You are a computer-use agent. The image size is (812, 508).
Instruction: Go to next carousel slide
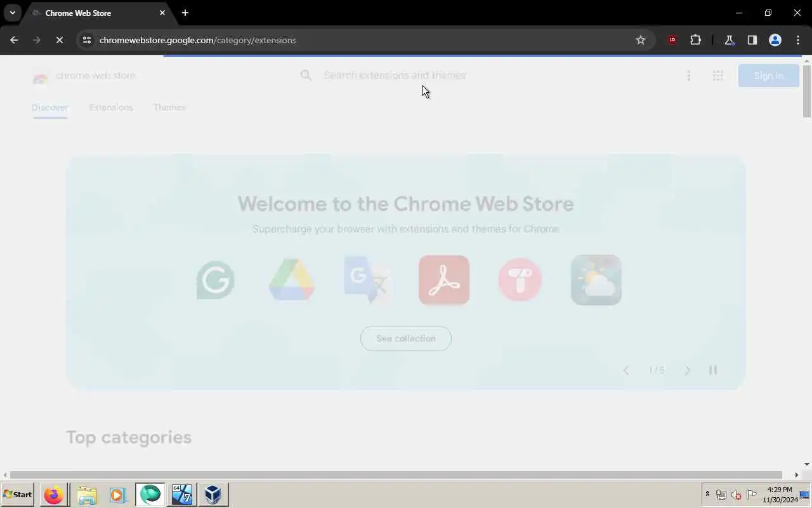tap(687, 370)
